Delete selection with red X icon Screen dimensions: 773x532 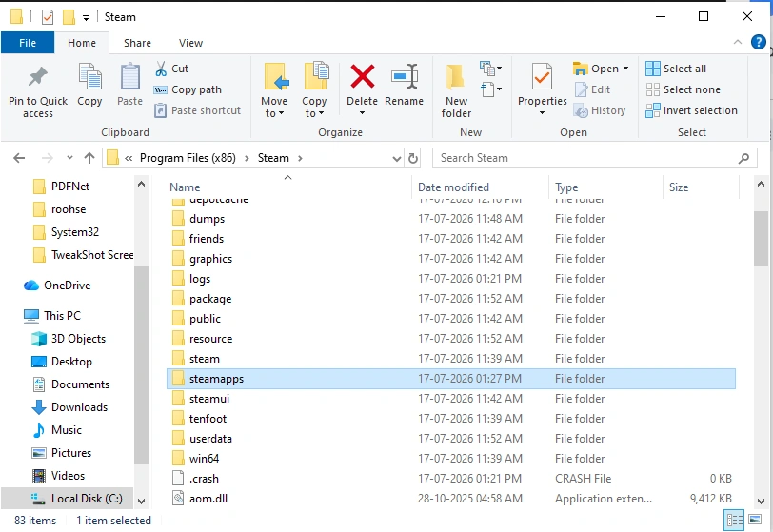(x=363, y=77)
